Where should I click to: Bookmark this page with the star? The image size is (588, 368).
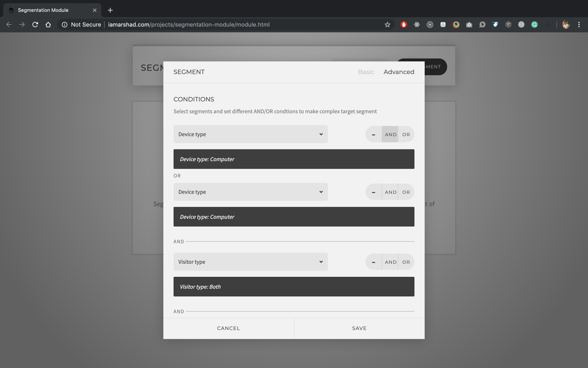387,25
